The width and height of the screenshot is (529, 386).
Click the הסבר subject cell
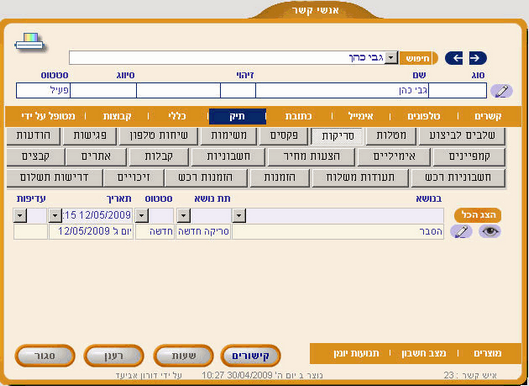click(x=338, y=232)
